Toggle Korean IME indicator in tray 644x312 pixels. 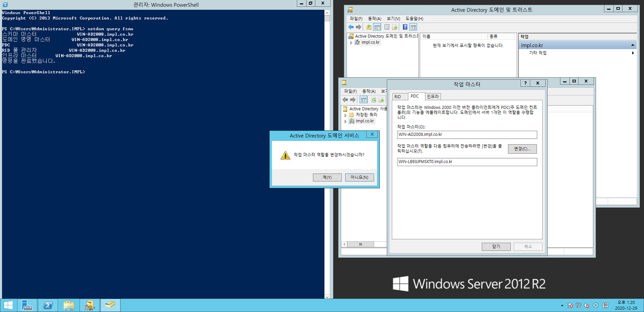tap(605, 306)
